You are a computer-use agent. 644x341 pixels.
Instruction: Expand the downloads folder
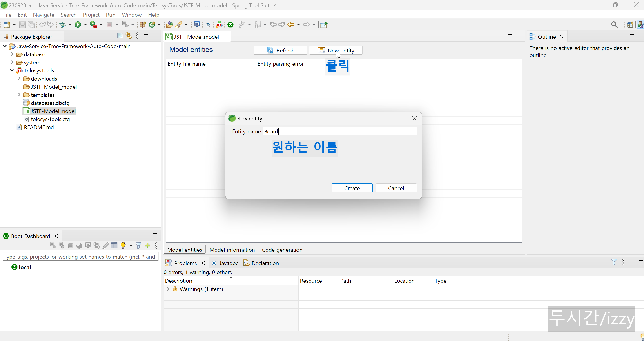click(19, 78)
